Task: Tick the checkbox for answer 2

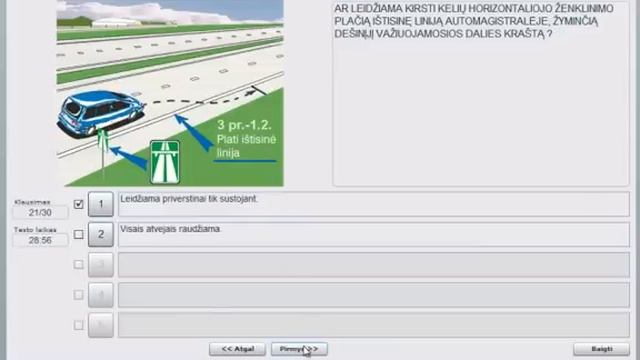Action: 78,234
